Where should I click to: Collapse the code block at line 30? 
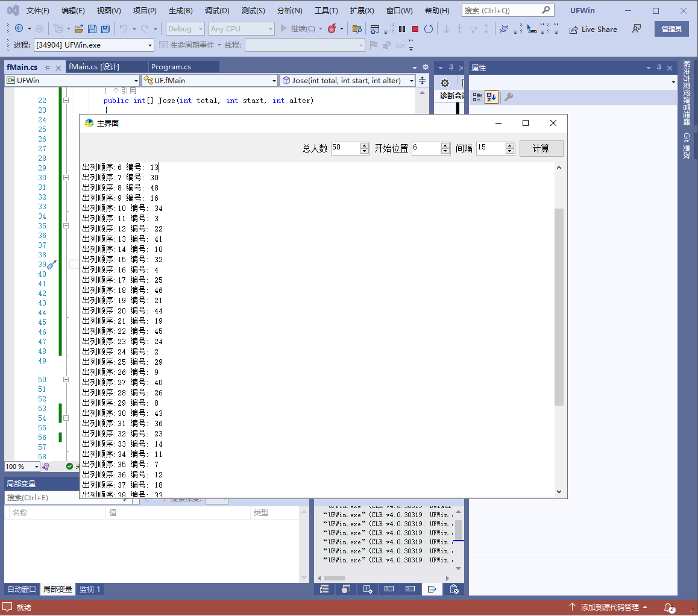(x=66, y=178)
